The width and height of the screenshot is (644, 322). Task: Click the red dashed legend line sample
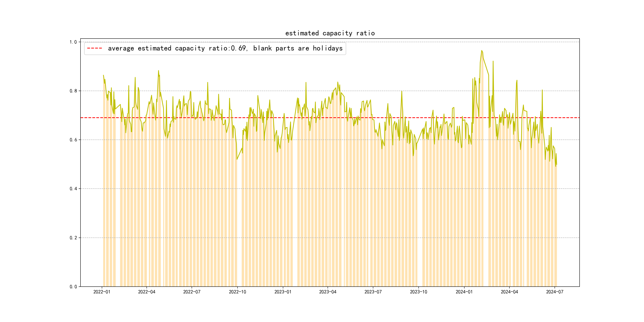point(94,48)
